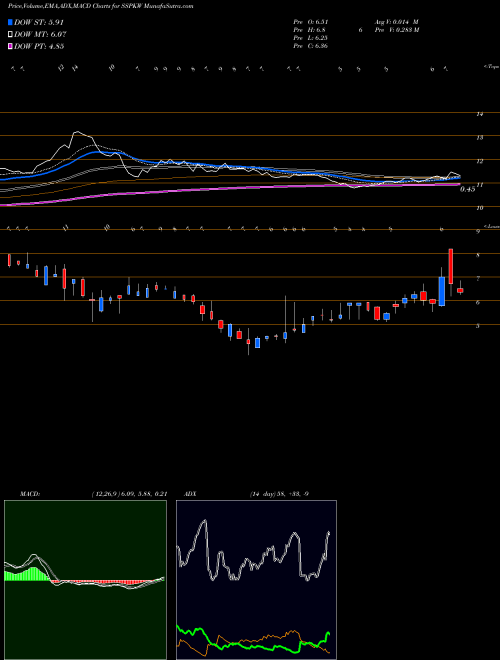The height and width of the screenshot is (660, 500).
Task: Click the 'Pre H: 6.8' high value
Action: click(309, 30)
